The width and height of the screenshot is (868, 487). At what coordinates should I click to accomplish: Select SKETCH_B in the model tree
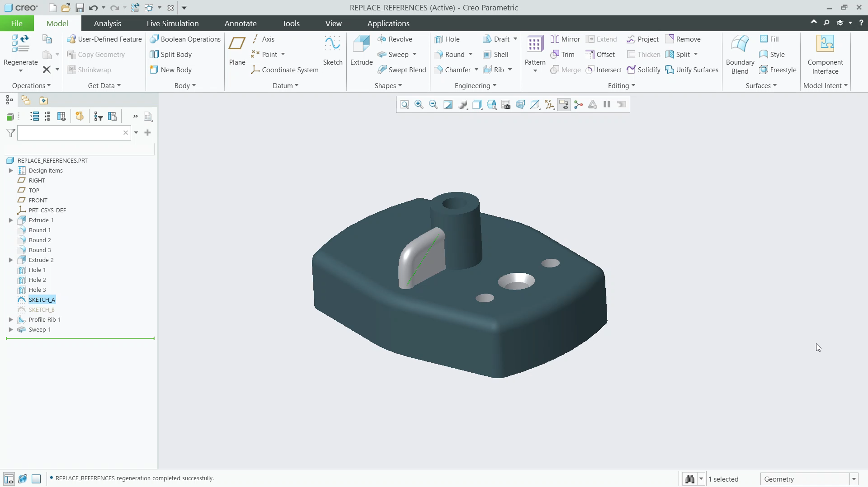(x=42, y=310)
